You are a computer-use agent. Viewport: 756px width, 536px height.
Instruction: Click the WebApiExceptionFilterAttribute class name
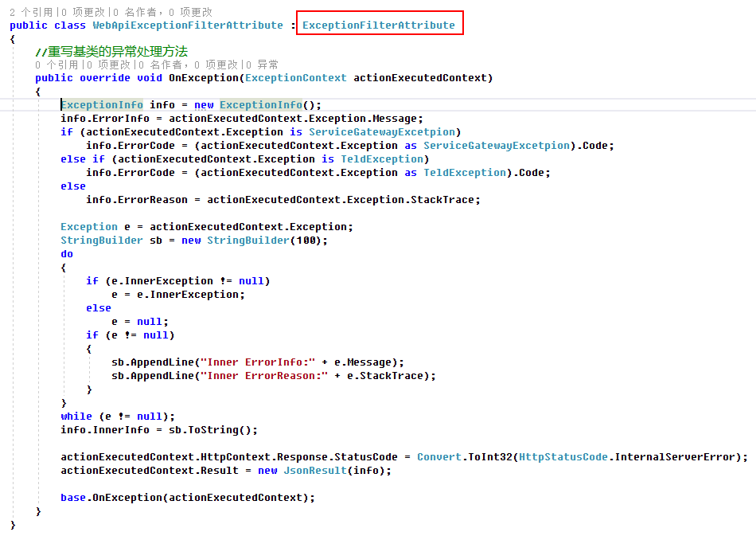[x=188, y=25]
